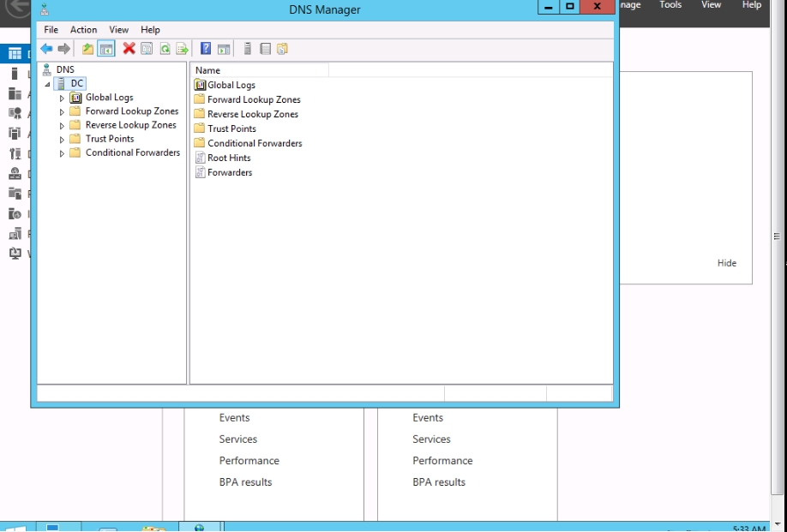The height and width of the screenshot is (532, 787).
Task: Expand the Reverse Lookup Zones tree node
Action: [62, 126]
